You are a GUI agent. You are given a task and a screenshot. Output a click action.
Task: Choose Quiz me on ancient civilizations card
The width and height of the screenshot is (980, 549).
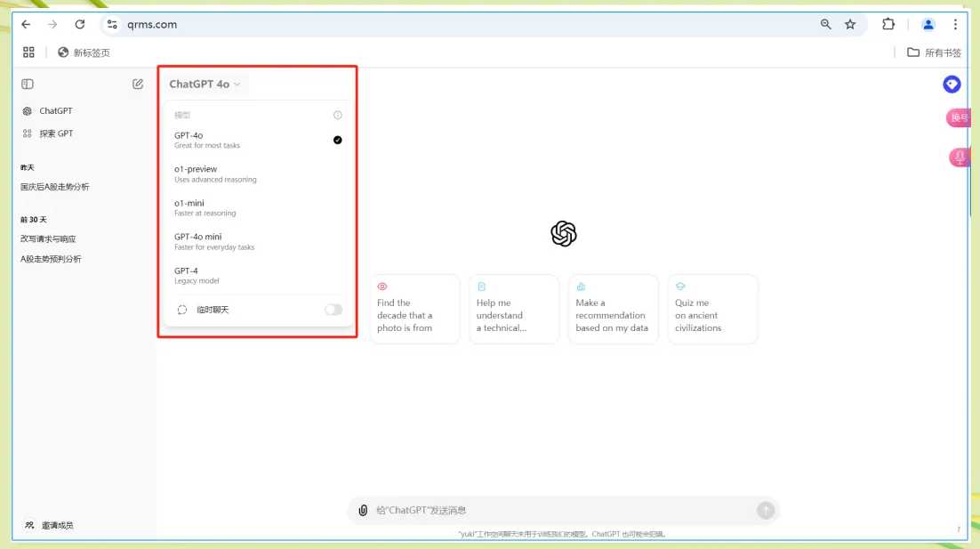pyautogui.click(x=712, y=309)
